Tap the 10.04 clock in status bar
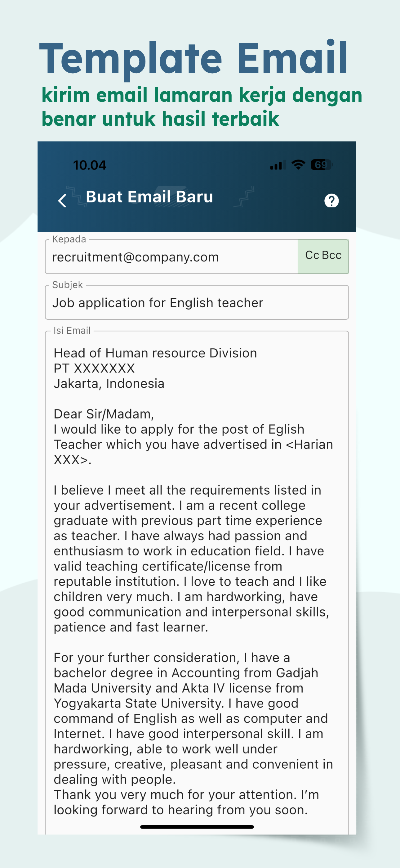 tap(90, 165)
